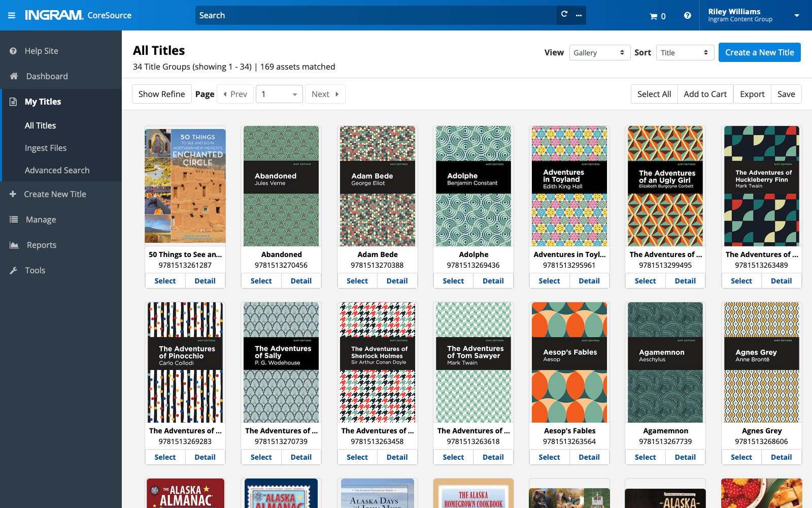Viewport: 812px width, 508px height.
Task: Click the search refresh icon
Action: point(564,15)
